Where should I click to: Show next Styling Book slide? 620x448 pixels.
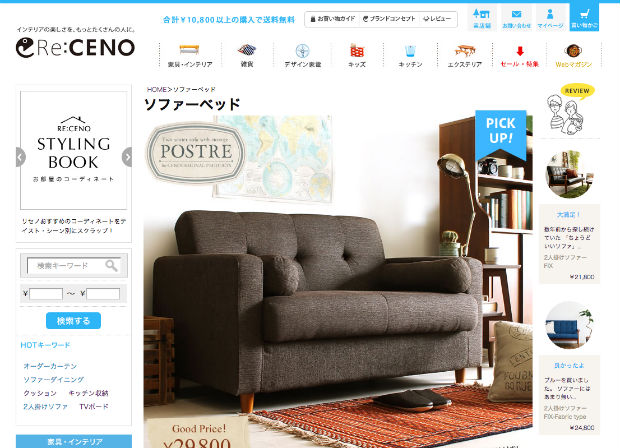127,157
